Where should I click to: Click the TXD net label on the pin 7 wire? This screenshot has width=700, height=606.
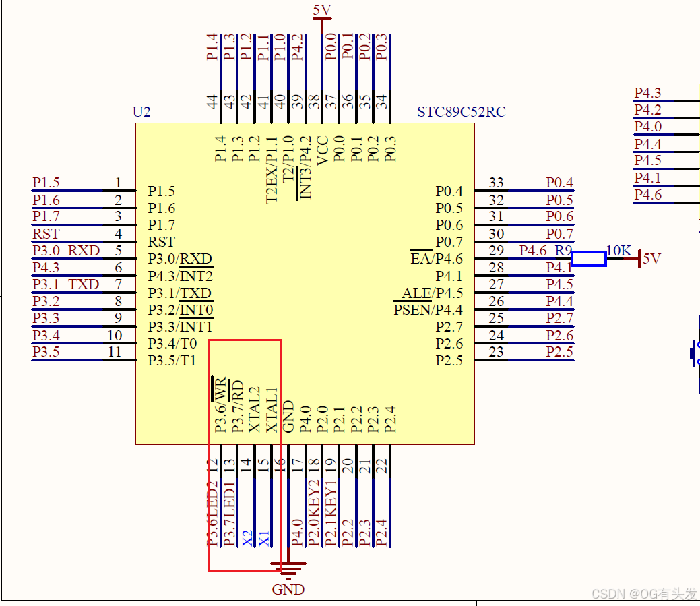pos(84,284)
